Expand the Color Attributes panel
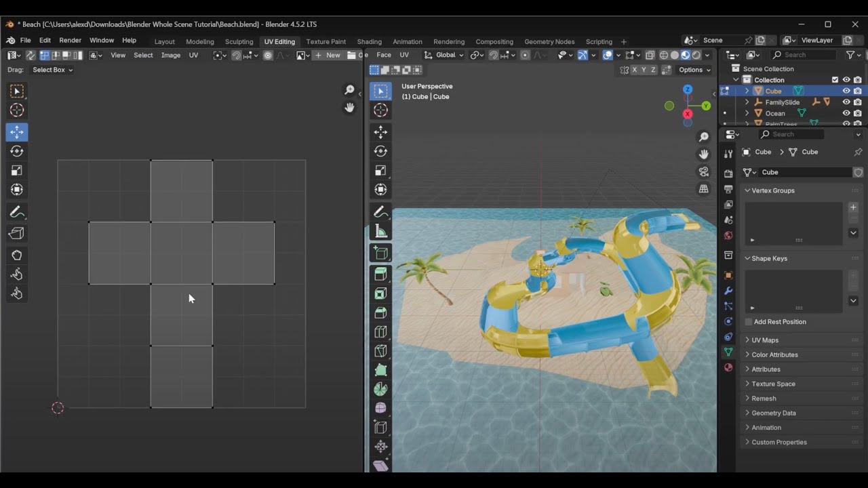 [774, 354]
